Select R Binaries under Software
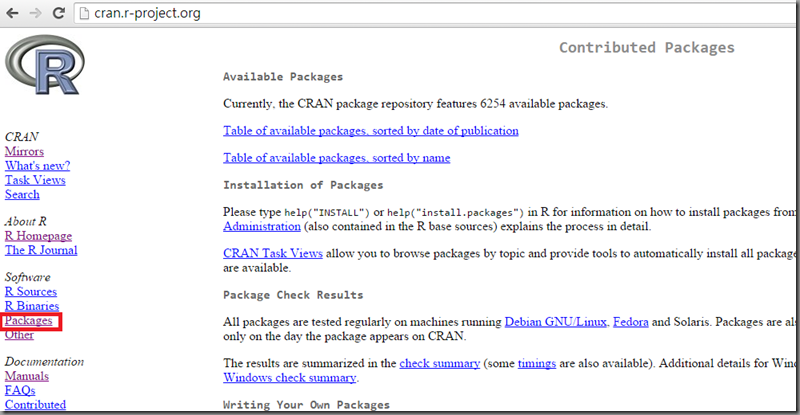This screenshot has width=800, height=415. pos(32,306)
